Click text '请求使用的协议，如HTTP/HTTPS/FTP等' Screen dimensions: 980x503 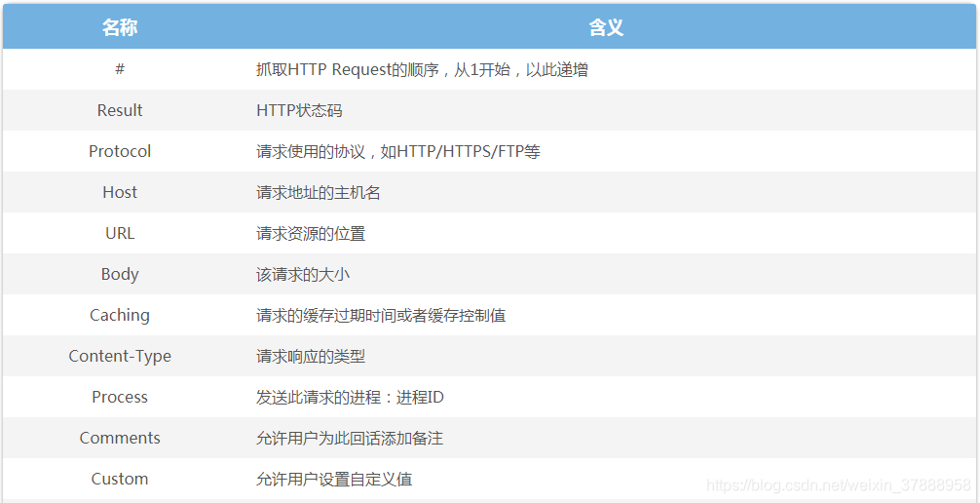point(398,151)
